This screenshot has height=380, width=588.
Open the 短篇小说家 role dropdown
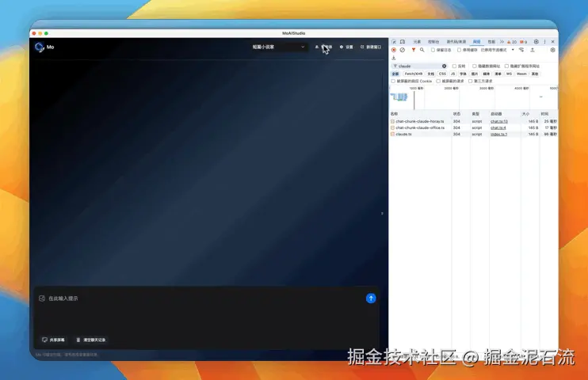(279, 47)
